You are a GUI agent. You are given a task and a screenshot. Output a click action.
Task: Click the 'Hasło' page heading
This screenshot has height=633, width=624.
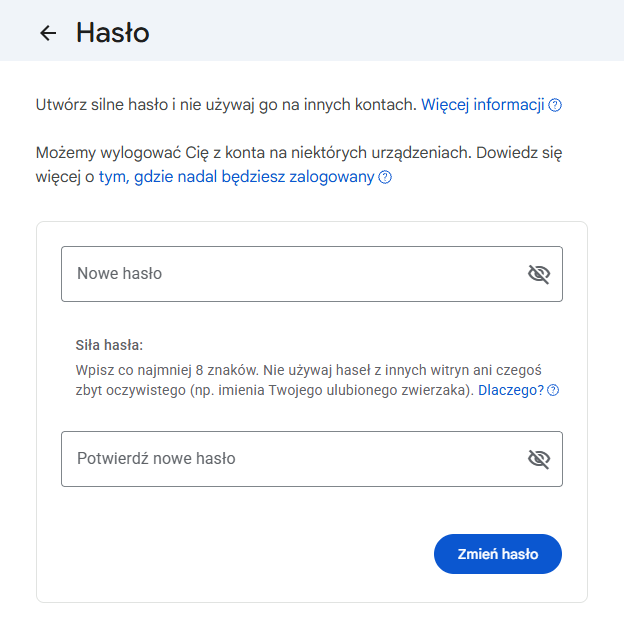click(x=113, y=33)
